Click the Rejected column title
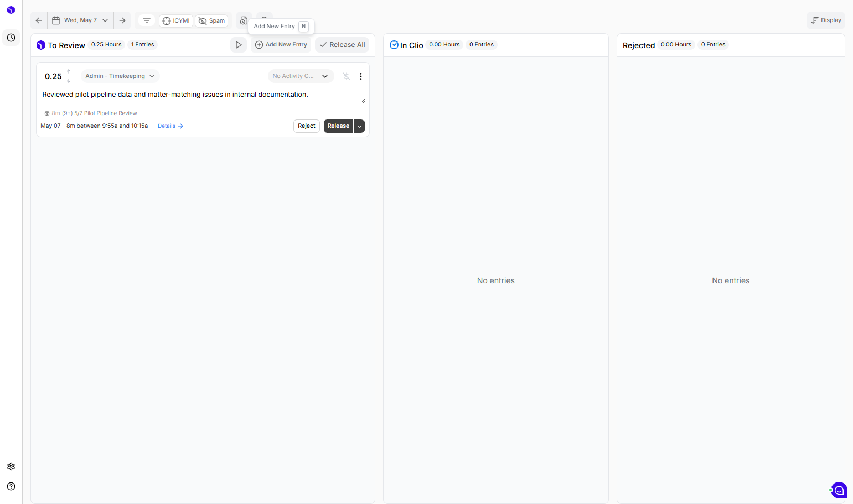This screenshot has height=504, width=853. click(x=639, y=45)
